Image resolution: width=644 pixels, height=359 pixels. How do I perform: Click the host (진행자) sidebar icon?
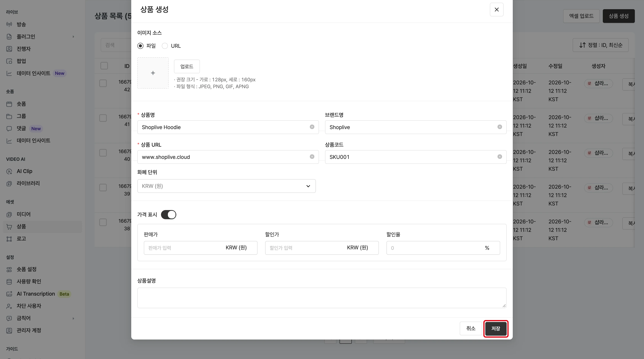pyautogui.click(x=9, y=49)
